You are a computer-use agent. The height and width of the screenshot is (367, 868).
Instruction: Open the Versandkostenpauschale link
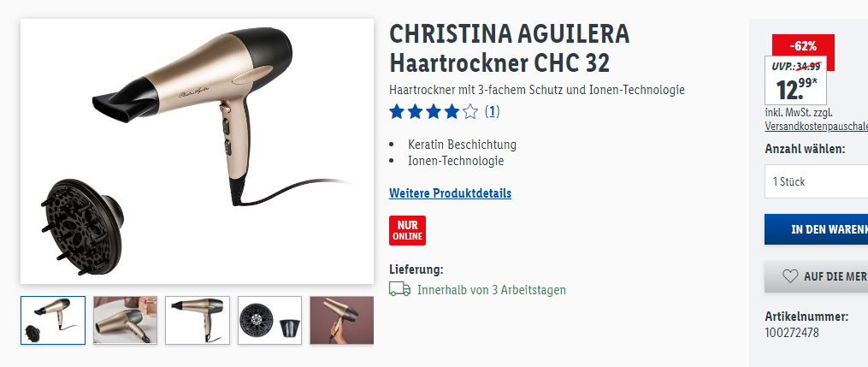(817, 127)
